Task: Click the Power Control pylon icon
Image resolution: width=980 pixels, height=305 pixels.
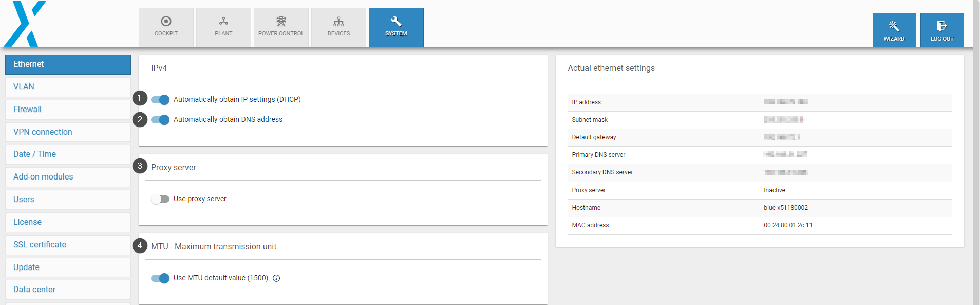Action: click(x=281, y=21)
